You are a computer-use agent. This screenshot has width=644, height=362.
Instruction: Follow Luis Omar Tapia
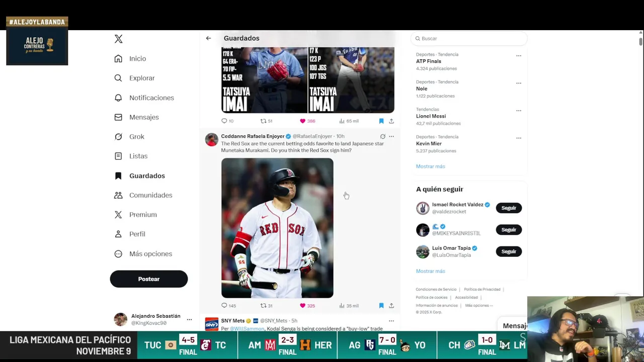509,251
